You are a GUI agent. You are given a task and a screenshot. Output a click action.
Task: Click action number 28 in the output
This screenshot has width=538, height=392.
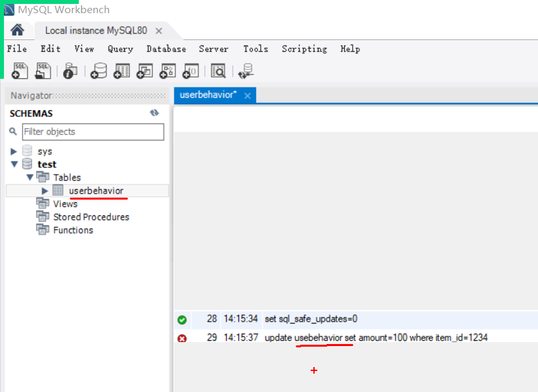[x=212, y=319]
